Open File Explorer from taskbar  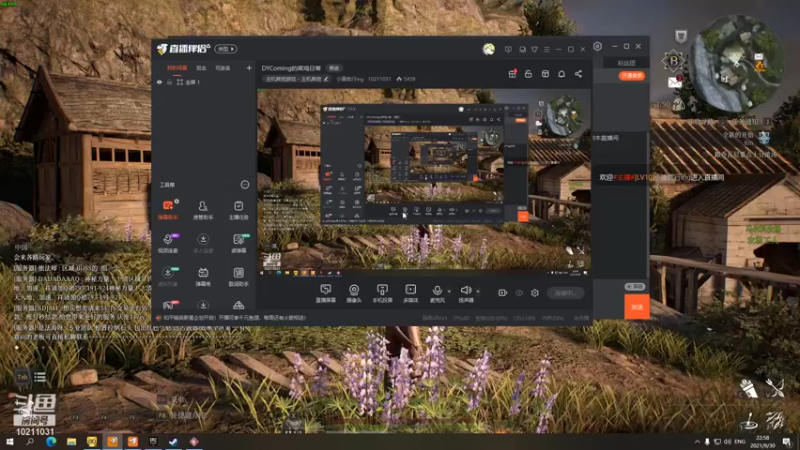coord(71,441)
